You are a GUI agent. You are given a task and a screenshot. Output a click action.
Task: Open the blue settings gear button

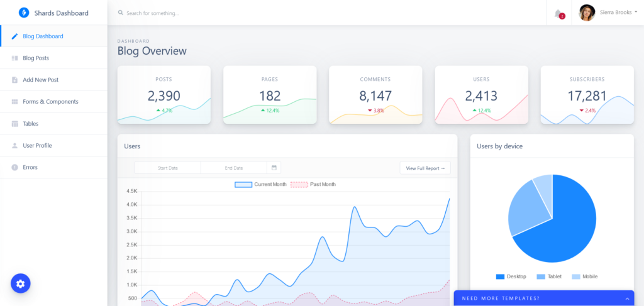(21, 283)
